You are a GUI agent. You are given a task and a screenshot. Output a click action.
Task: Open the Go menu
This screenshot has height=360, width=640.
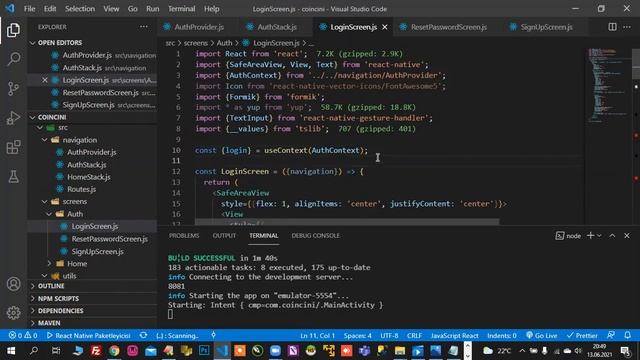point(132,9)
